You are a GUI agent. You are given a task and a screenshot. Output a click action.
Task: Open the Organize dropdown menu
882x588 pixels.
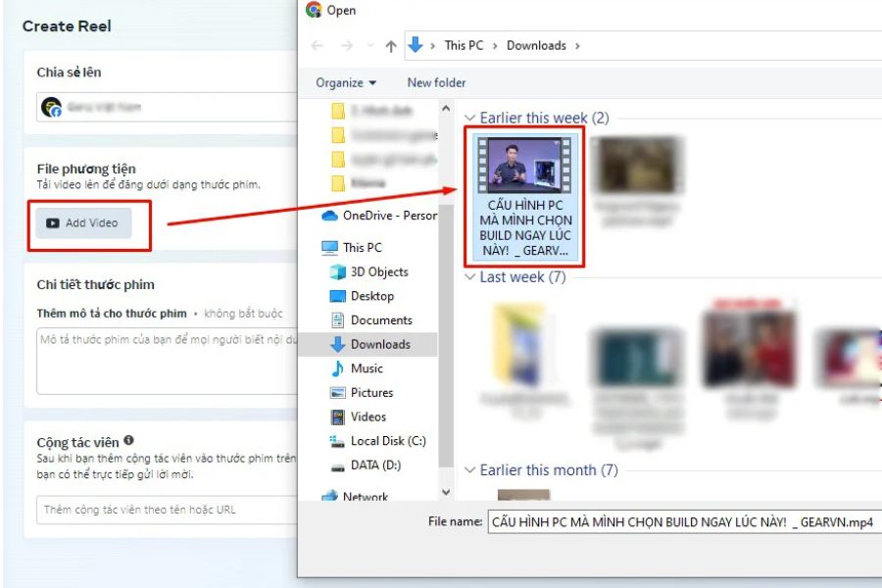[x=345, y=82]
